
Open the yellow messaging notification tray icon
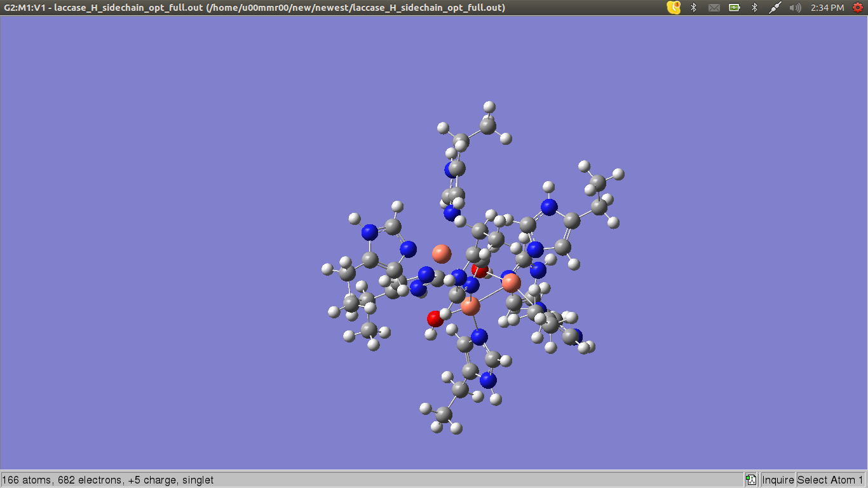tap(674, 8)
